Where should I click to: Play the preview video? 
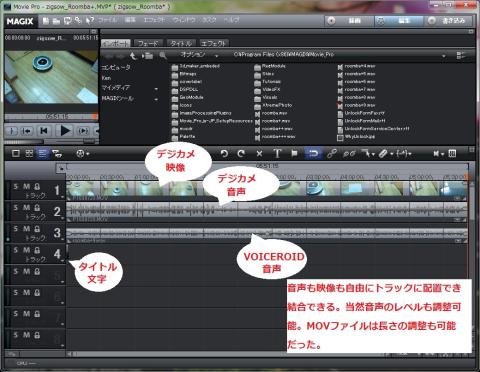(66, 131)
